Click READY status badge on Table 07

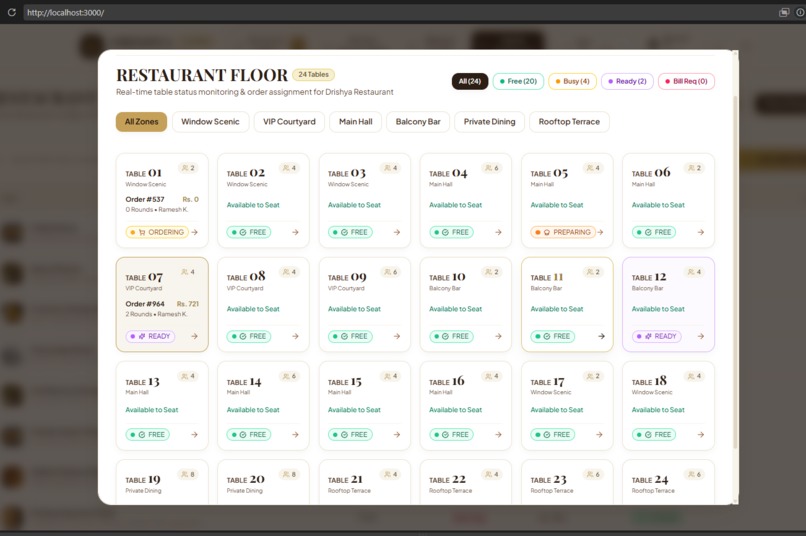click(151, 336)
